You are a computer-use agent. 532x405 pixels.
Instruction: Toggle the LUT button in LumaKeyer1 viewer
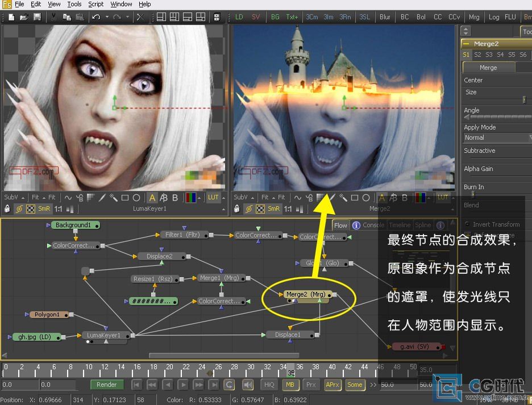coord(213,198)
